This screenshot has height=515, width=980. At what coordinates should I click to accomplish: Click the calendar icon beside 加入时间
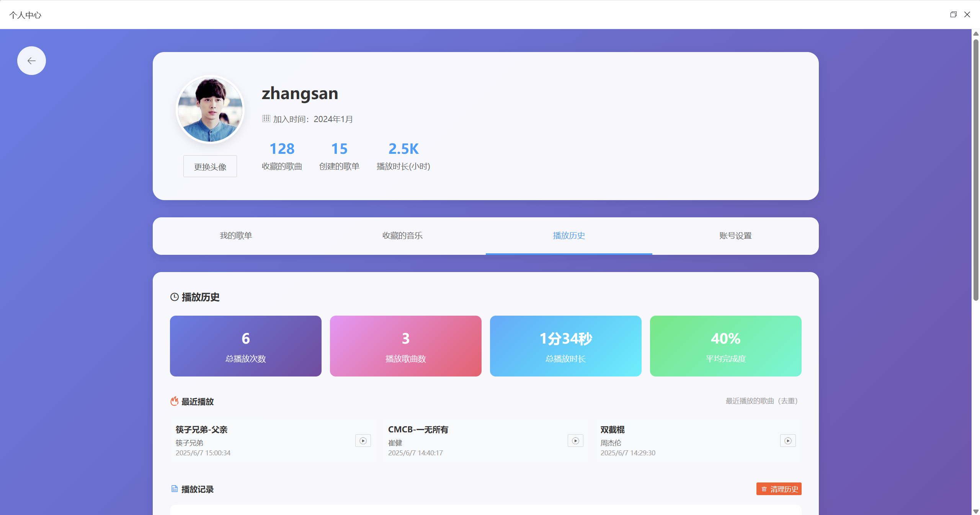(x=266, y=119)
